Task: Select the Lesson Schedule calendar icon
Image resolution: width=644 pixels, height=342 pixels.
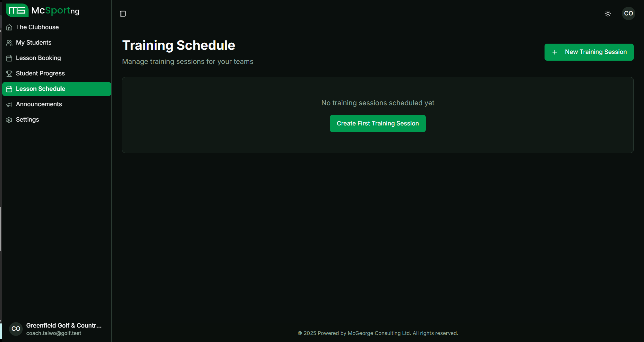Action: [9, 89]
